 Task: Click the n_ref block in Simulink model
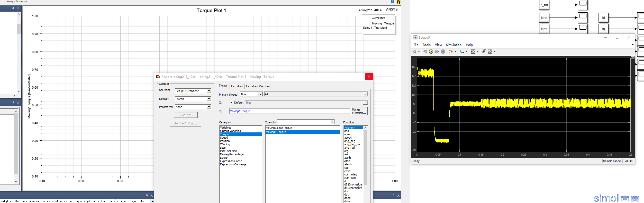point(544,5)
